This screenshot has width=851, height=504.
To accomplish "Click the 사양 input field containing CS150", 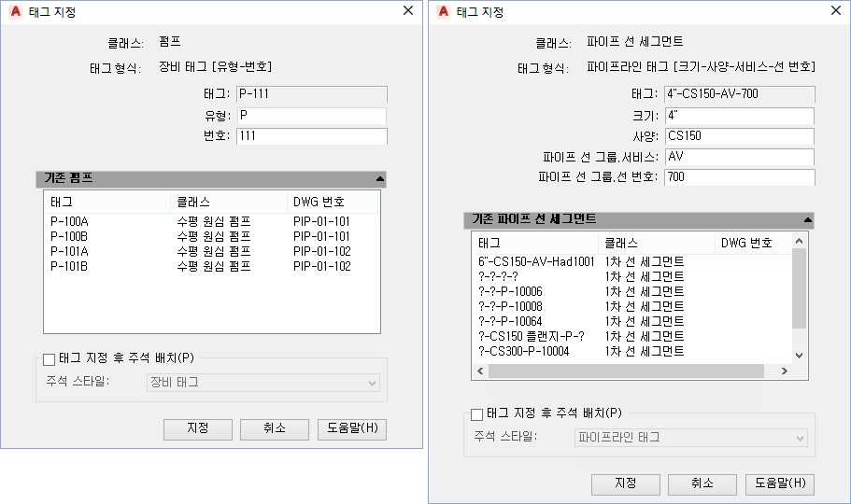I will click(738, 136).
